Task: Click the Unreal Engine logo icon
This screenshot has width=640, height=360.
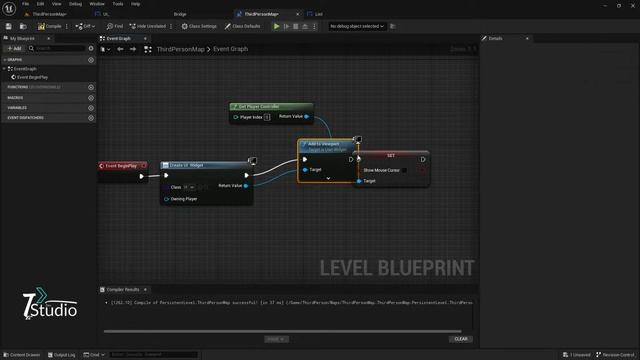Action: coord(9,9)
